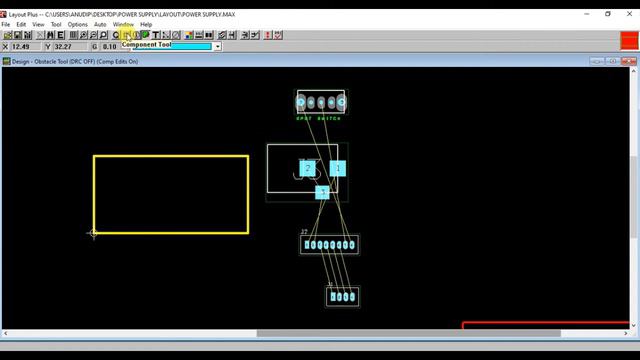This screenshot has height=360, width=640.
Task: Click the Find binoculars icon
Action: pos(50,36)
